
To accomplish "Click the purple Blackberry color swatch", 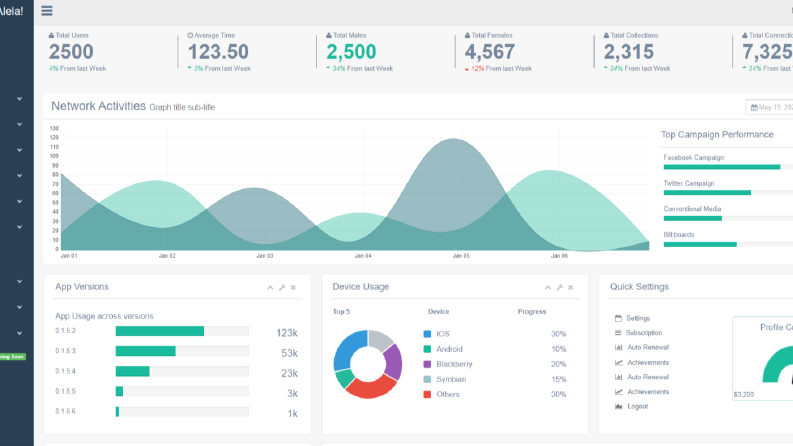I will (427, 364).
